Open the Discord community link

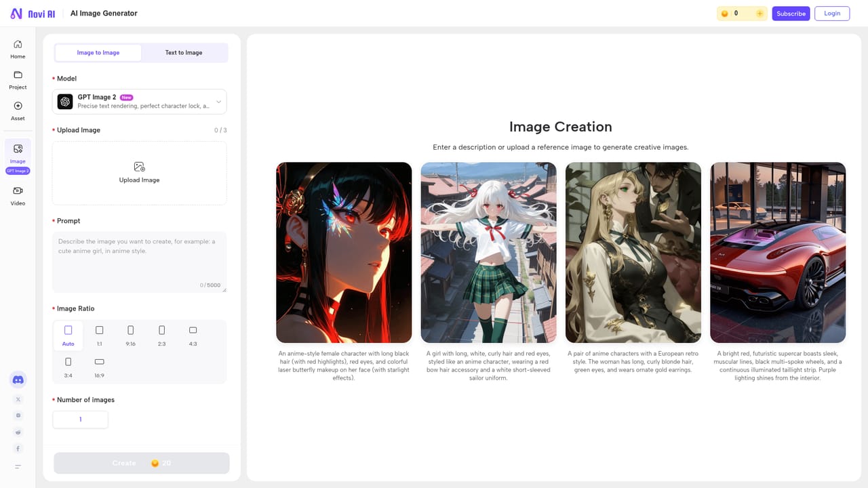[x=18, y=380]
